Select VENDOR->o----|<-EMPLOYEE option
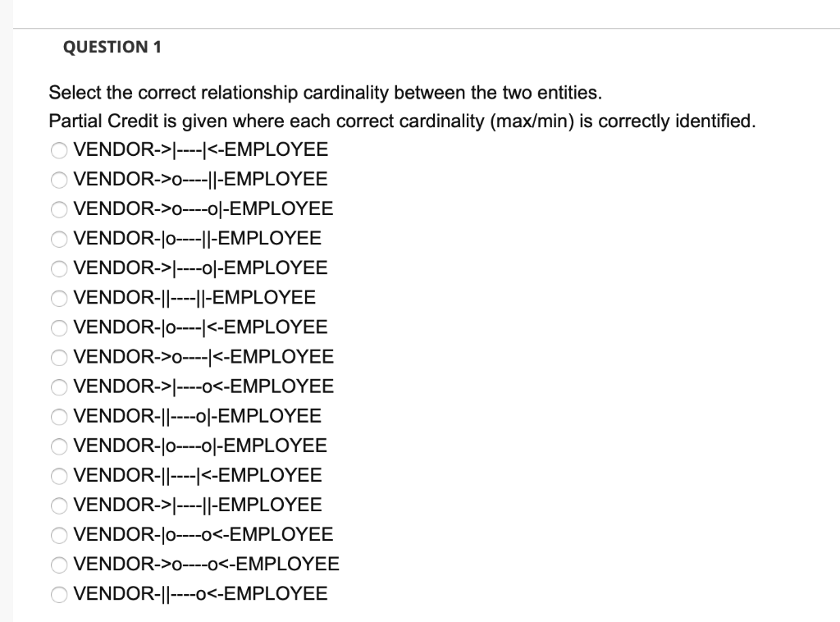Viewport: 840px width, 622px height. coord(58,358)
